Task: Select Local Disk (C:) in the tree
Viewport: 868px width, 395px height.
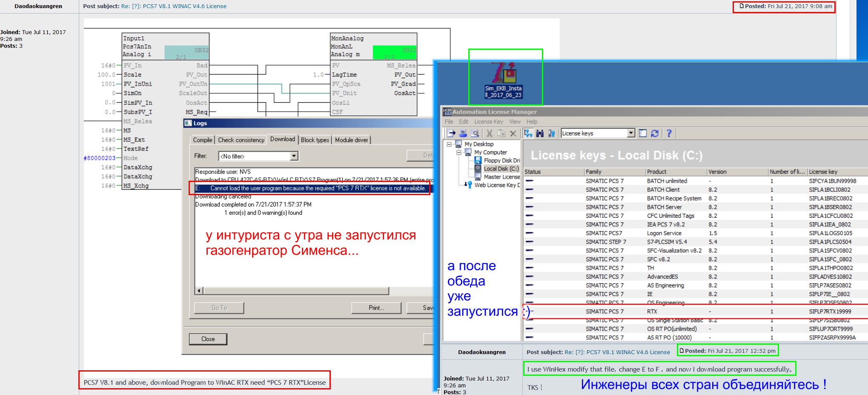Action: tap(501, 169)
